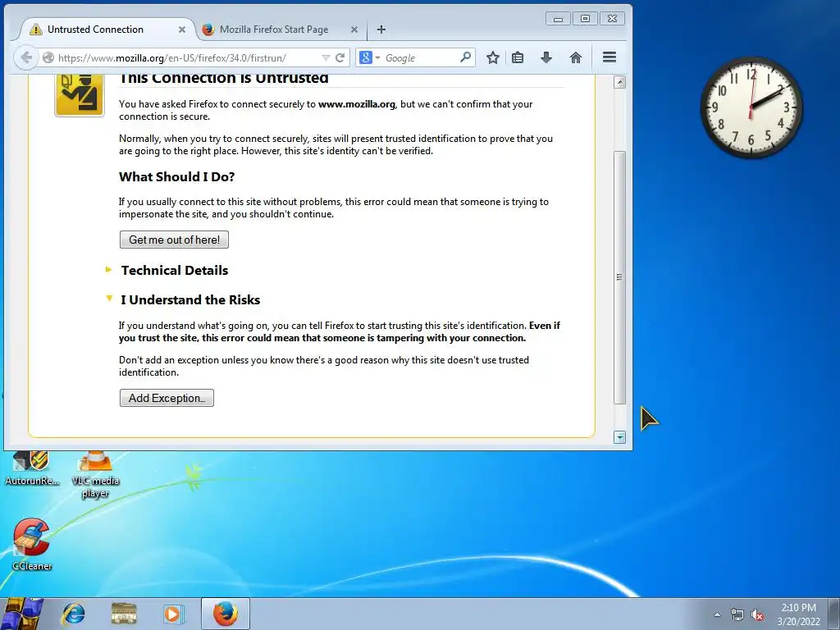The width and height of the screenshot is (840, 630).
Task: Open Windows Media Player taskbar icon
Action: click(x=173, y=614)
